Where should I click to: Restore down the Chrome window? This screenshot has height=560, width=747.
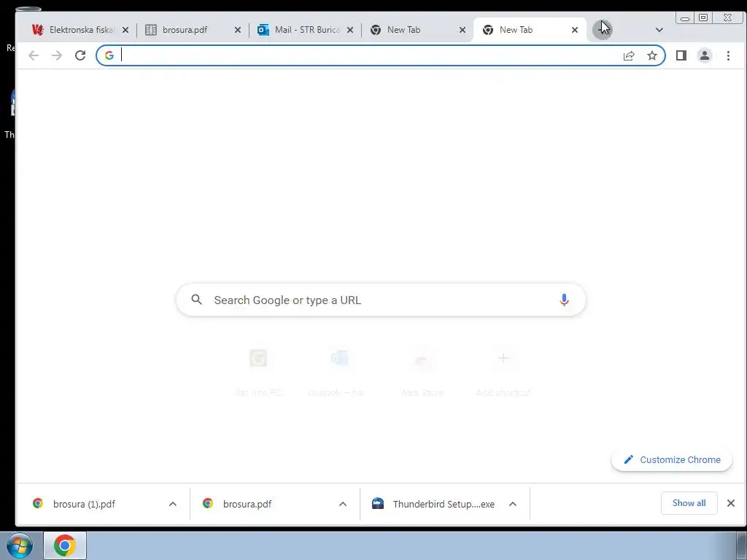click(703, 18)
